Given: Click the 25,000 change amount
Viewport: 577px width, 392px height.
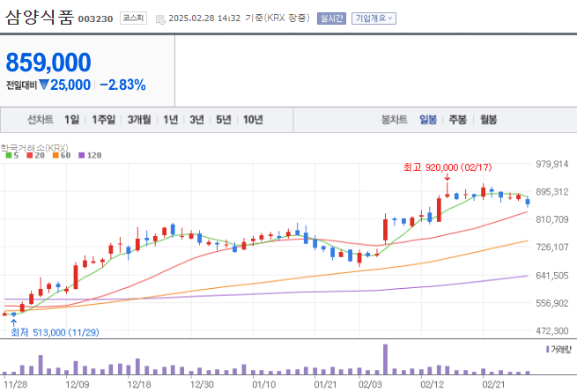Looking at the screenshot, I should tap(70, 85).
